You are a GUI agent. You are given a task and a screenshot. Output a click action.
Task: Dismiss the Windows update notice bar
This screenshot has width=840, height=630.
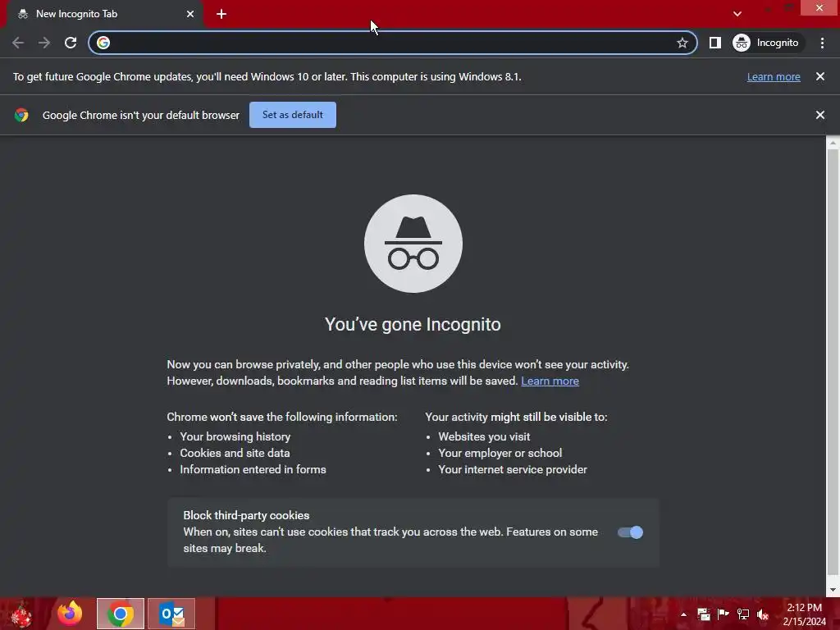(820, 76)
